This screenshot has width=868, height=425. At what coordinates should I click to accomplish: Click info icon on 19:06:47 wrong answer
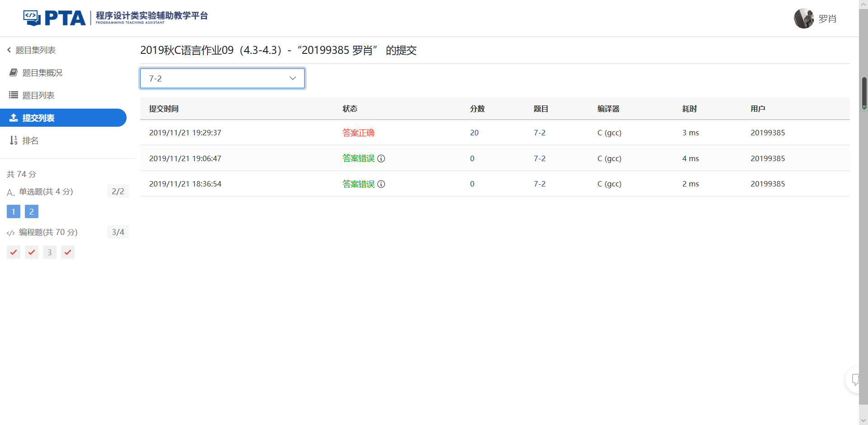point(381,158)
